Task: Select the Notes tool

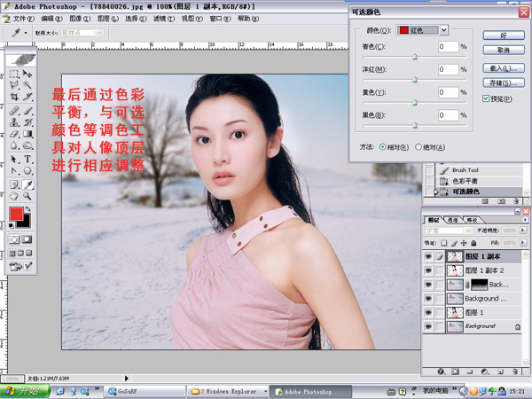Action: (x=13, y=184)
